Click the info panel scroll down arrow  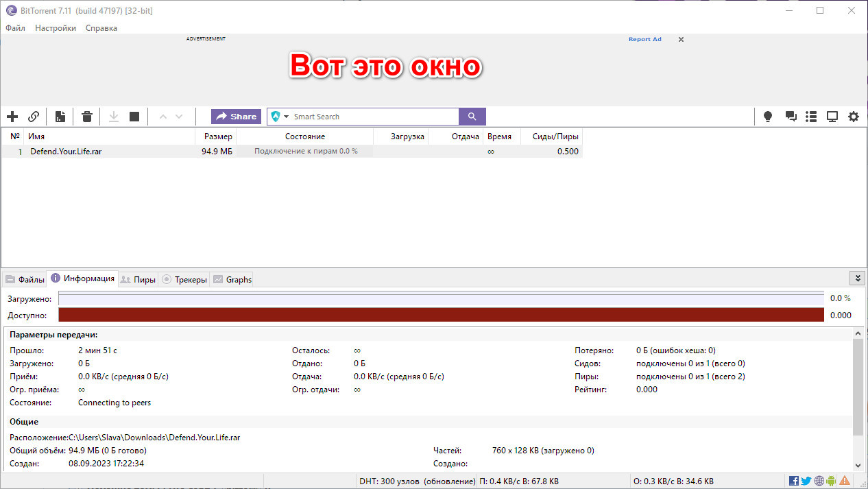tap(858, 465)
